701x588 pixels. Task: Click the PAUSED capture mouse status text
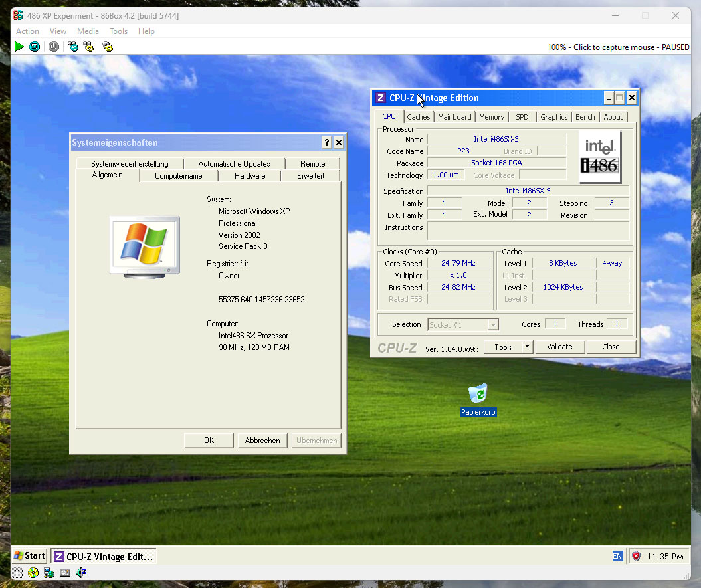point(619,47)
